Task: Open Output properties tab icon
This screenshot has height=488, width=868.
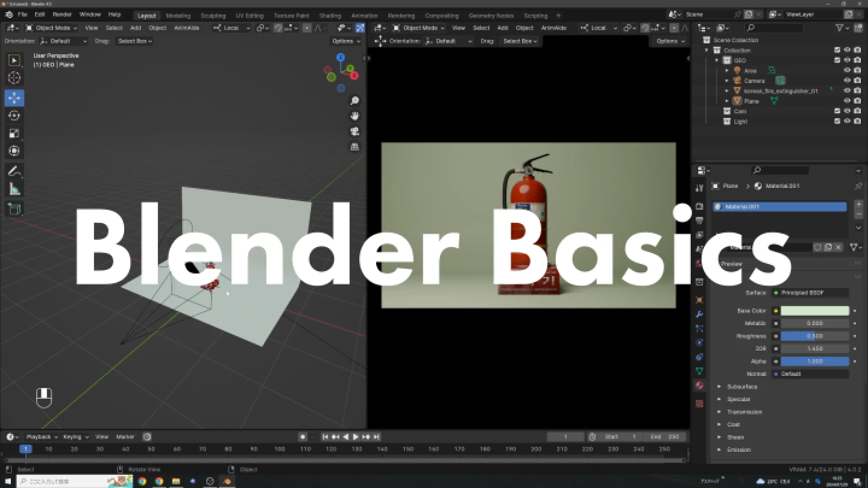Action: [x=699, y=221]
